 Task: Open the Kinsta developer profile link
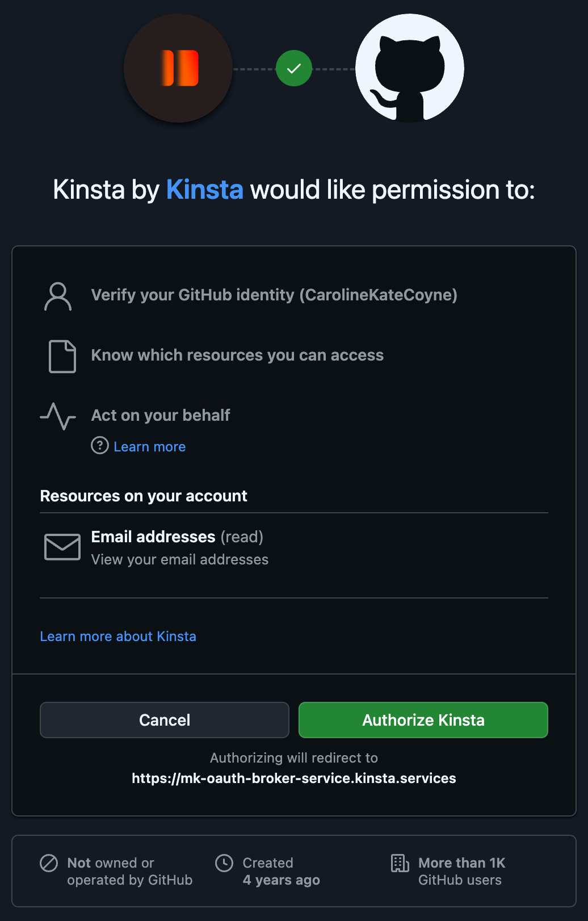(204, 190)
